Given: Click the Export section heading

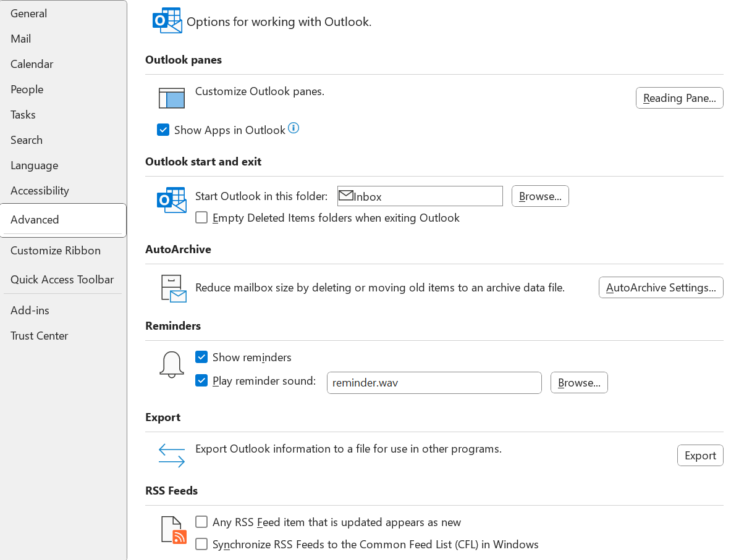Looking at the screenshot, I should click(x=163, y=417).
